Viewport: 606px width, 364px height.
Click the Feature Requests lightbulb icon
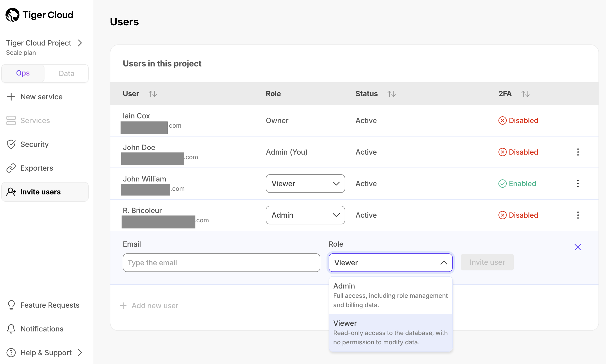coord(11,305)
